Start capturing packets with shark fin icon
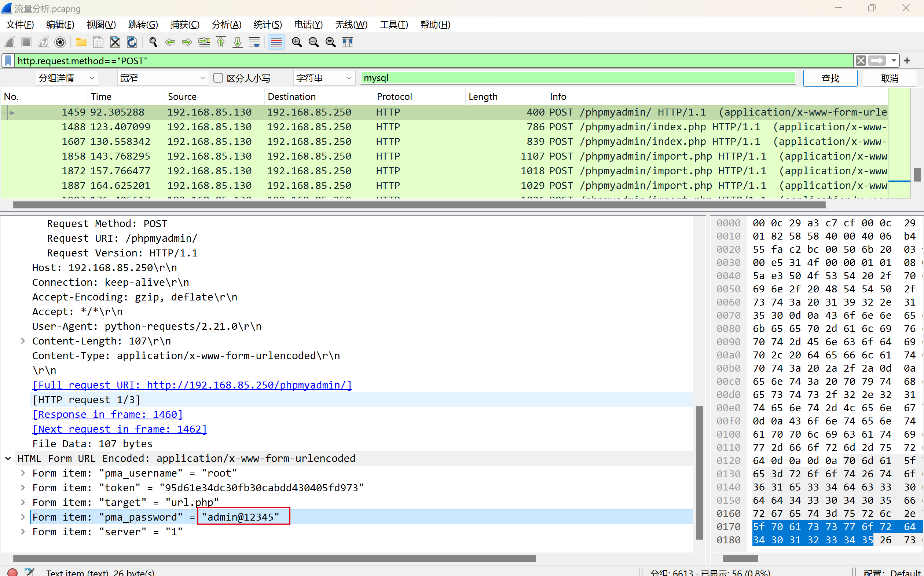 click(10, 42)
